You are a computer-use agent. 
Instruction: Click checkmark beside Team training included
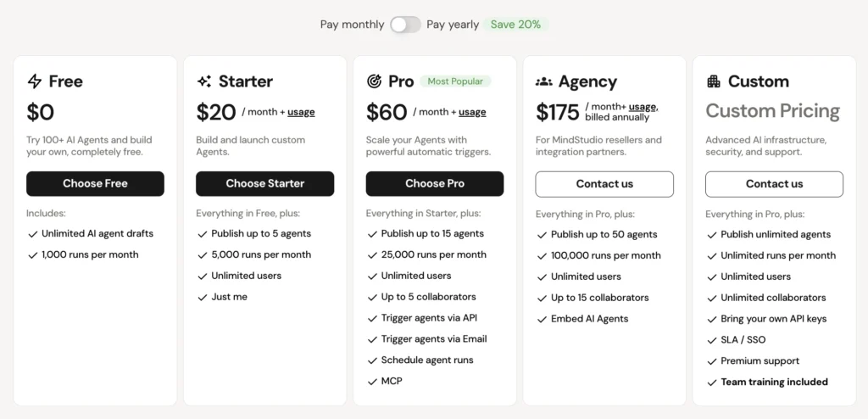[711, 382]
